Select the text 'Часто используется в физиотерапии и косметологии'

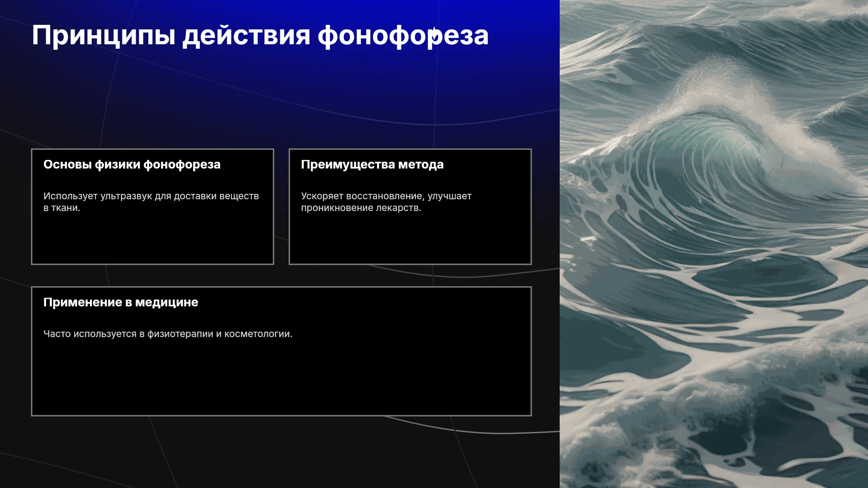coord(168,334)
